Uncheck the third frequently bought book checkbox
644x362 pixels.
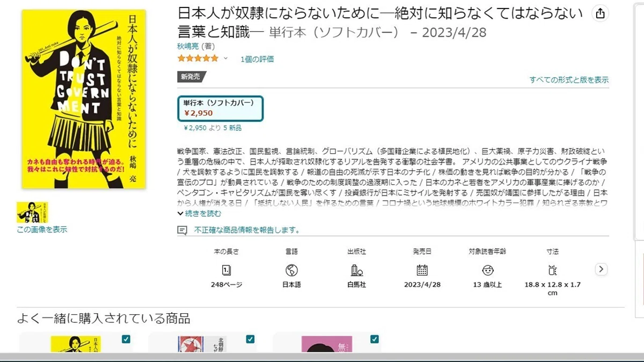(x=374, y=339)
